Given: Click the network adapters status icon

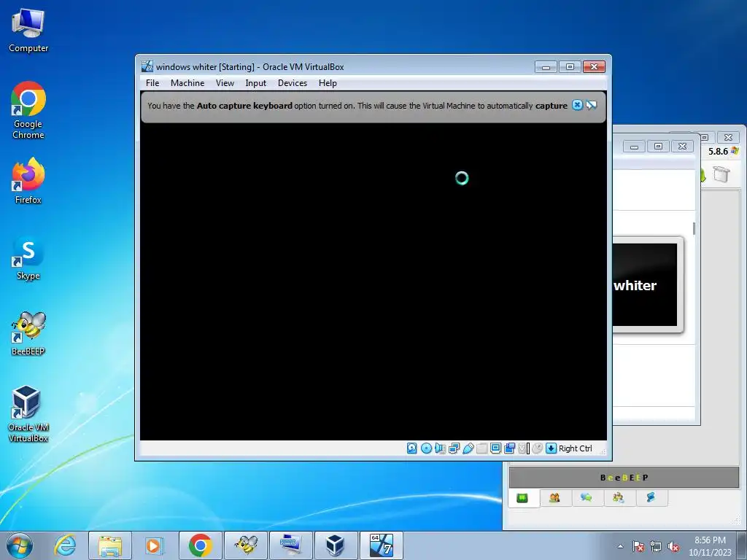Looking at the screenshot, I should coord(454,448).
